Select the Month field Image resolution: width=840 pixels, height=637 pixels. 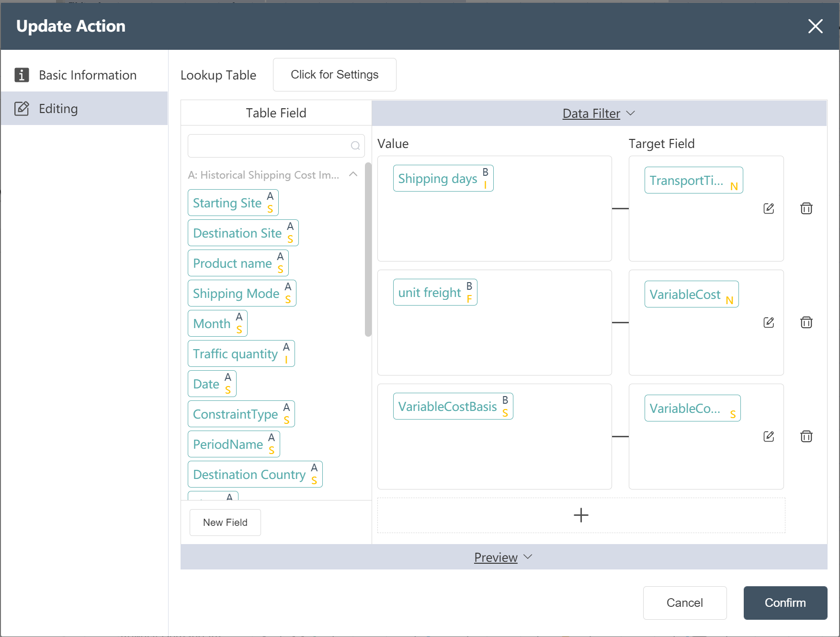(217, 323)
